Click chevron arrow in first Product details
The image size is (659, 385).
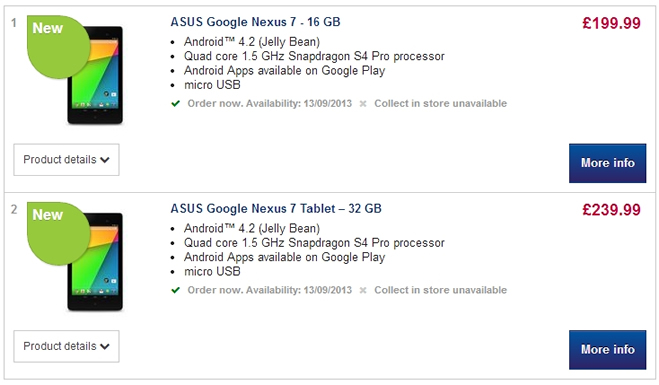click(105, 160)
